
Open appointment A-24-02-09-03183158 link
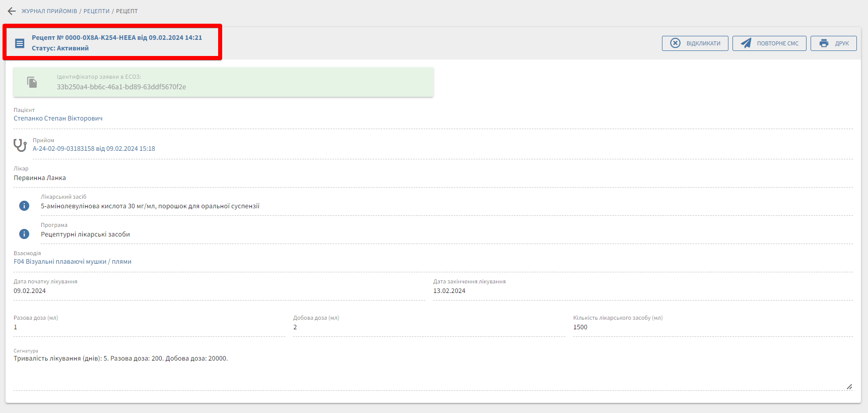click(94, 149)
